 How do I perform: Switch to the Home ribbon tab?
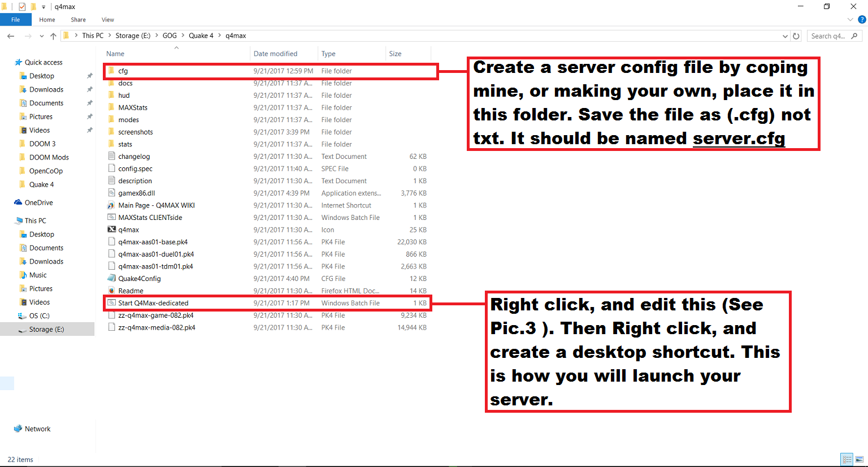(x=47, y=20)
